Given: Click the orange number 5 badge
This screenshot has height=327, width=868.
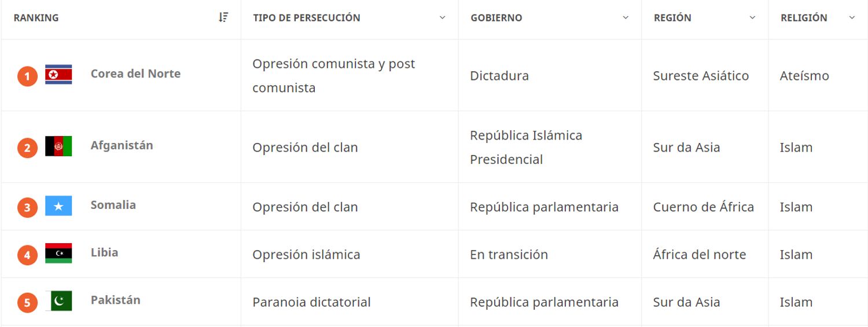Looking at the screenshot, I should coord(27,302).
